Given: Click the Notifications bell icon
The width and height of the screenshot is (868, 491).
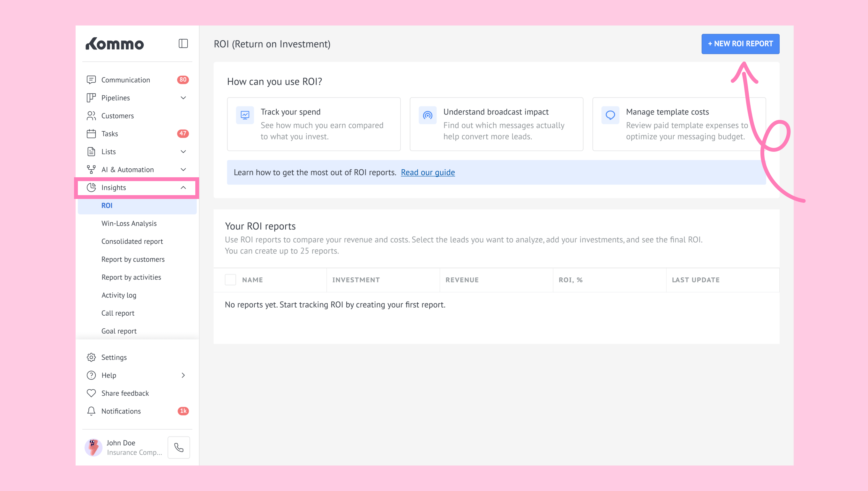Looking at the screenshot, I should click(91, 411).
